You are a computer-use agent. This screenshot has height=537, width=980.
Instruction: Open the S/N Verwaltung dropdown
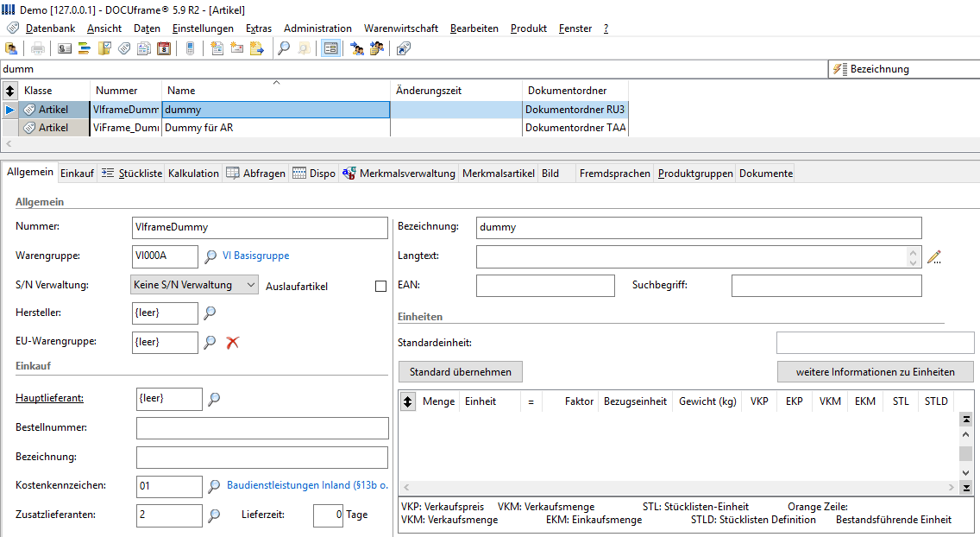[x=194, y=285]
